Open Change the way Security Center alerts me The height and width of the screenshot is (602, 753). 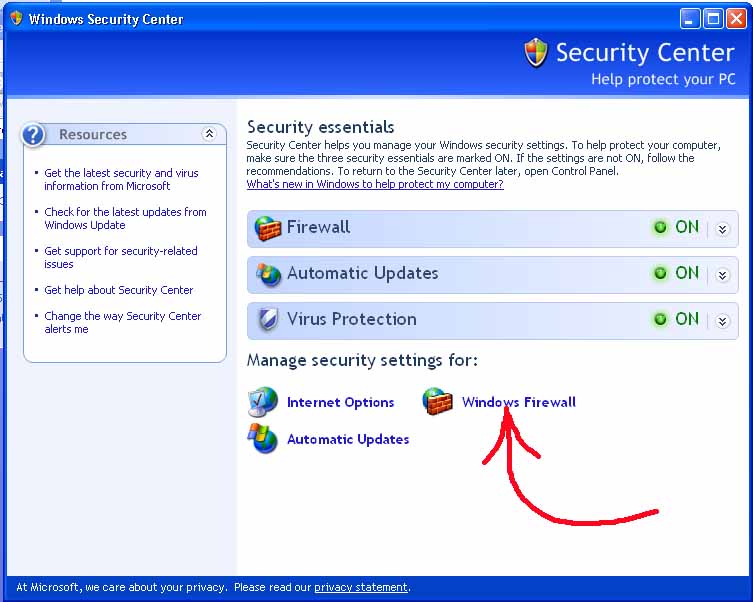[x=122, y=323]
